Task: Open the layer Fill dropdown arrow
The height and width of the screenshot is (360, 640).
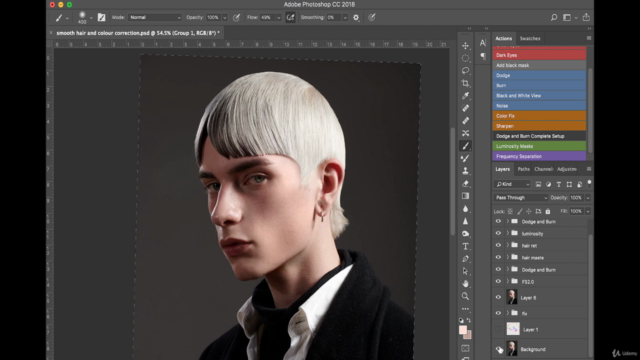Action: [588, 211]
